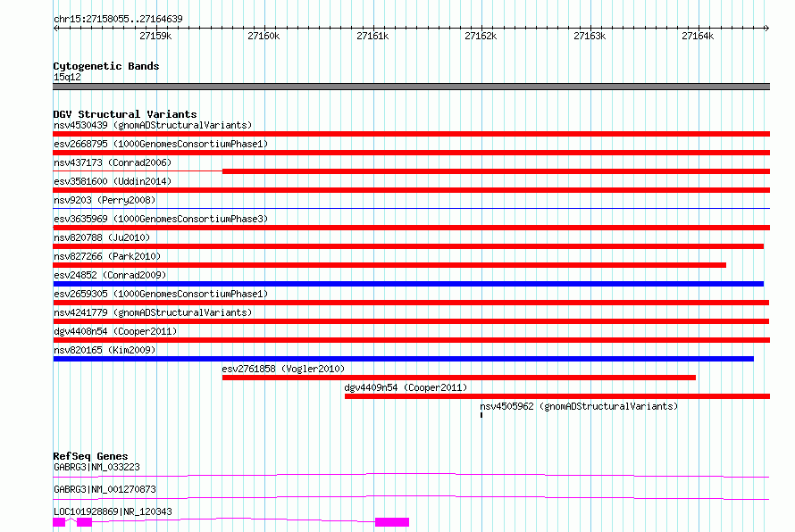Click the nsv4530439 gnomADStructuralVariants label

153,125
